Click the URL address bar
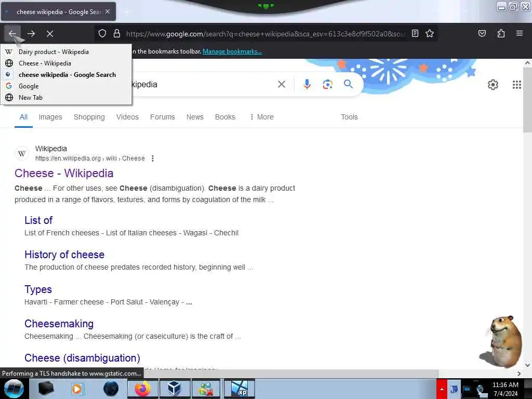This screenshot has height=399, width=532. click(265, 34)
